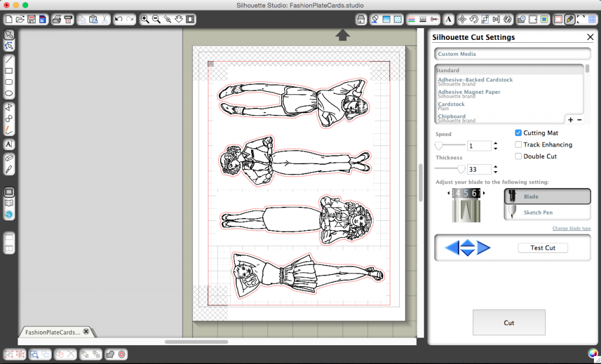Add new media type with plus button

(x=570, y=120)
